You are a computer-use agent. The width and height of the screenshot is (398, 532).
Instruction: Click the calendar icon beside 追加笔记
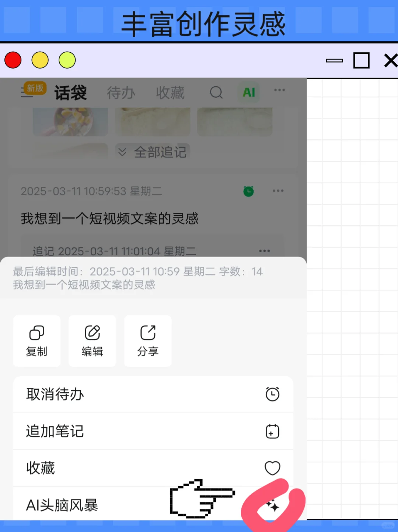(272, 431)
